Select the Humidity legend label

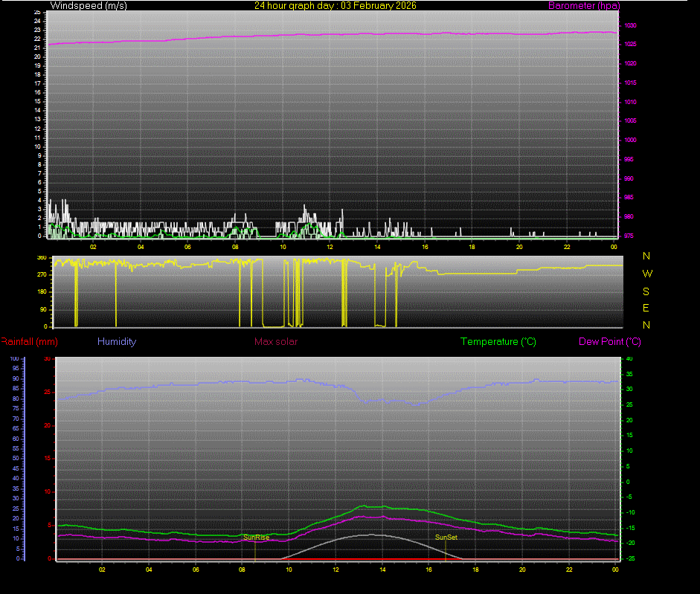click(117, 342)
